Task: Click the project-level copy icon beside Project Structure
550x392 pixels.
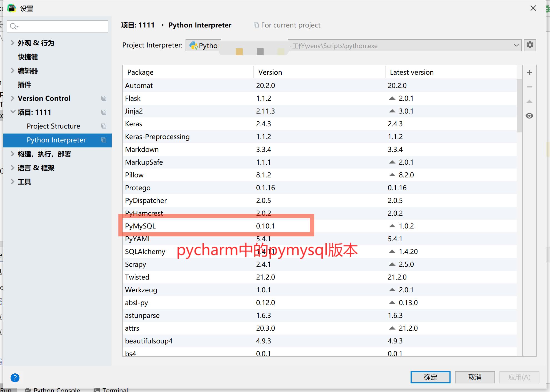Action: click(104, 126)
